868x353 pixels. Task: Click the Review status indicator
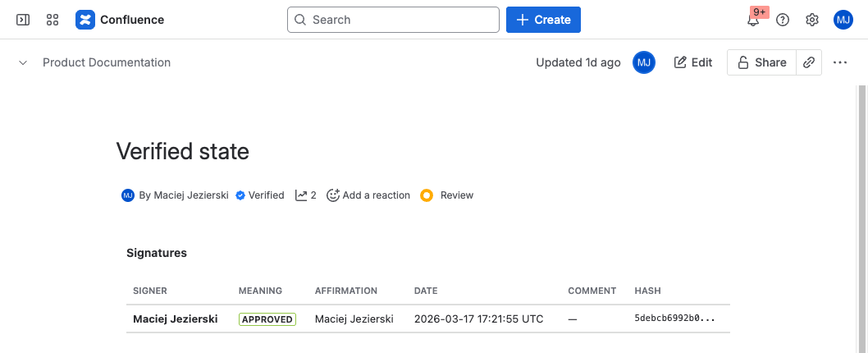[x=447, y=195]
